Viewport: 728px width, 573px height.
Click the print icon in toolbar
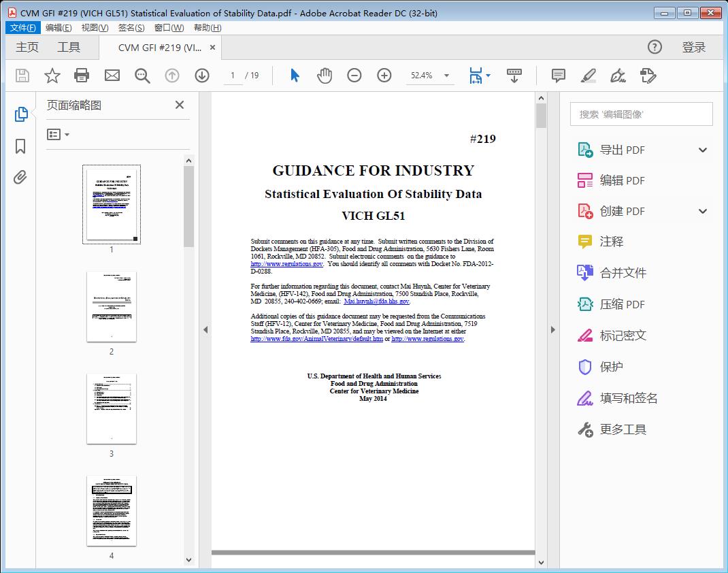click(82, 76)
